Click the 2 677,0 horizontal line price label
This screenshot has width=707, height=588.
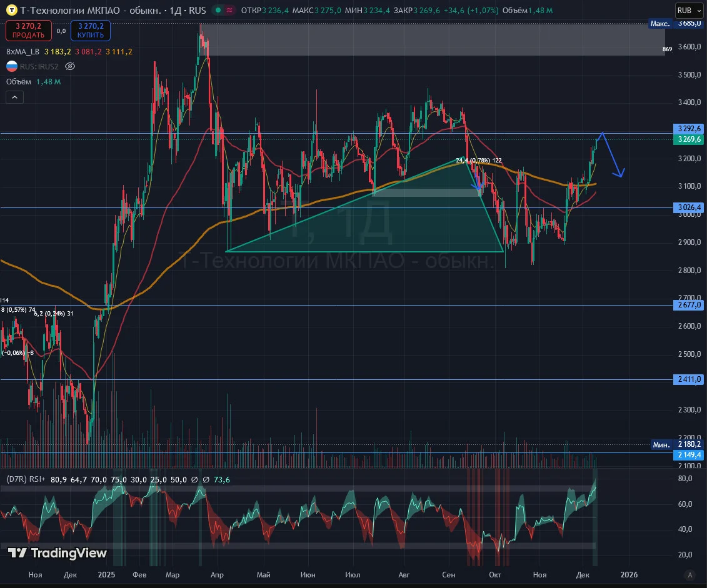689,305
